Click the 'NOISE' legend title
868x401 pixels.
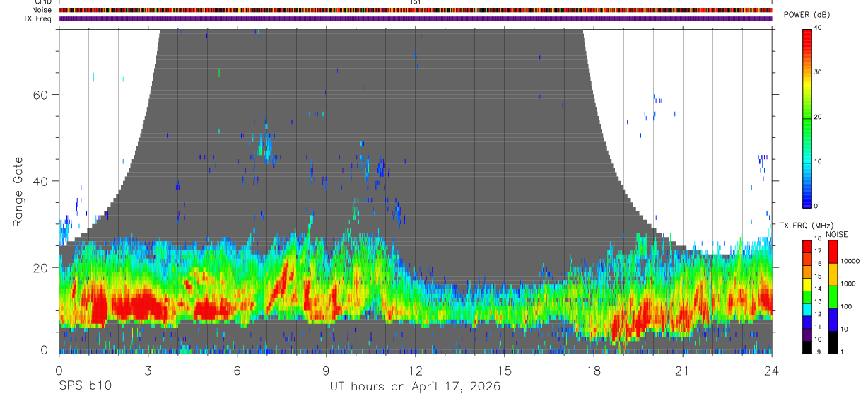pos(837,234)
